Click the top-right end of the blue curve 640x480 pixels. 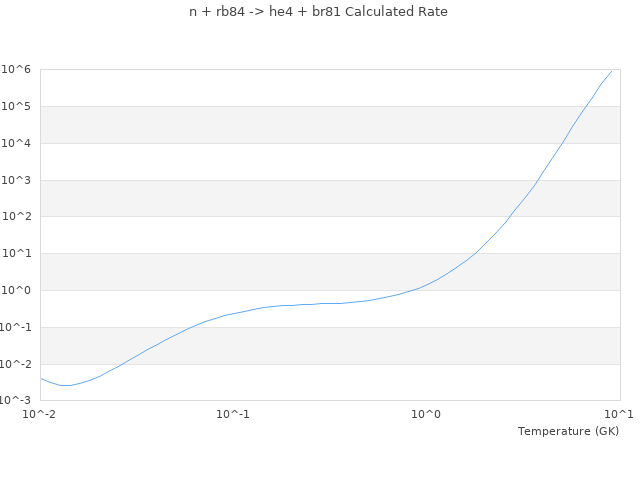(611, 70)
